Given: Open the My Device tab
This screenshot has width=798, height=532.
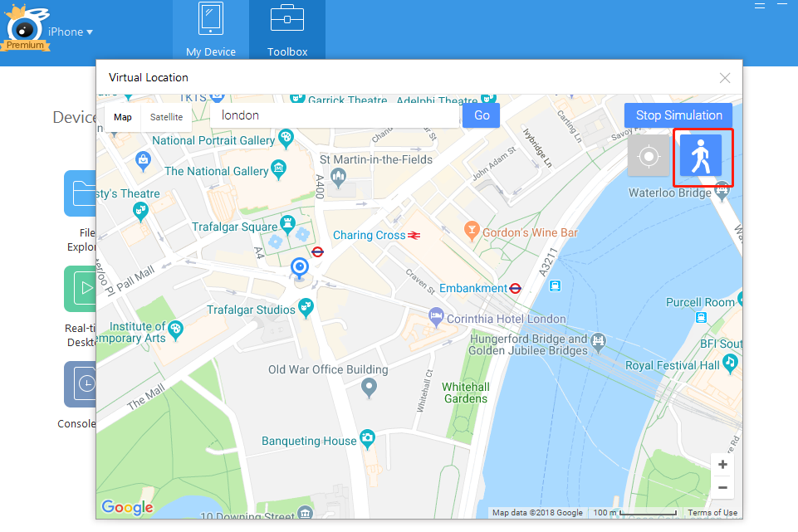Looking at the screenshot, I should 211,30.
